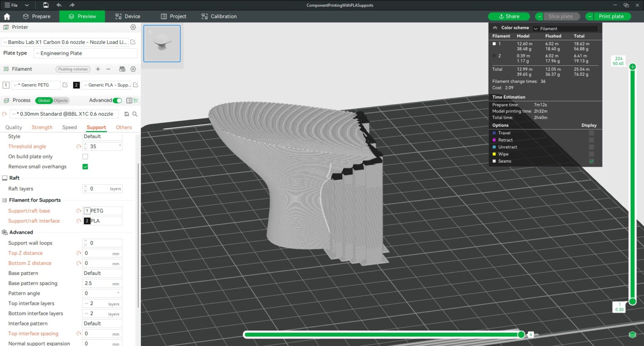Open the Generic PETG filament dropdown
Screen dimensions: 644x346
[36, 85]
